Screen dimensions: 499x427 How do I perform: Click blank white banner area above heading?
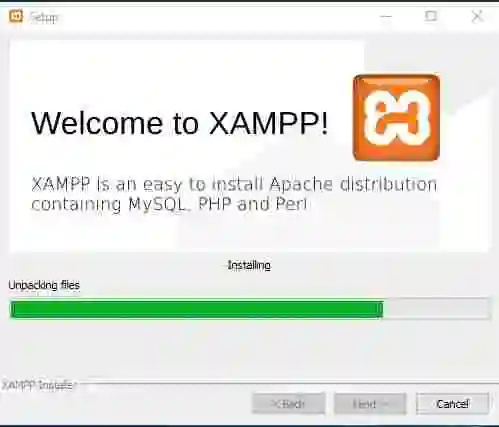187,70
